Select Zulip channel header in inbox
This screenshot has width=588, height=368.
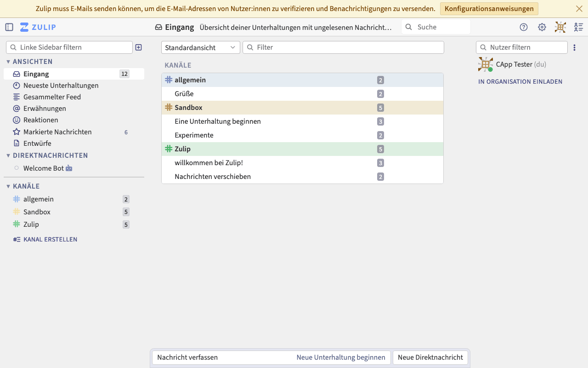(302, 149)
